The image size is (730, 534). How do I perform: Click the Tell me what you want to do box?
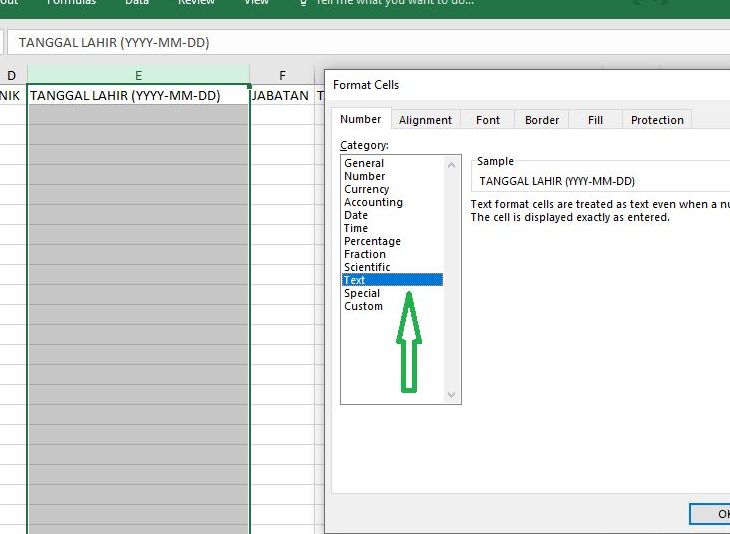click(x=394, y=2)
